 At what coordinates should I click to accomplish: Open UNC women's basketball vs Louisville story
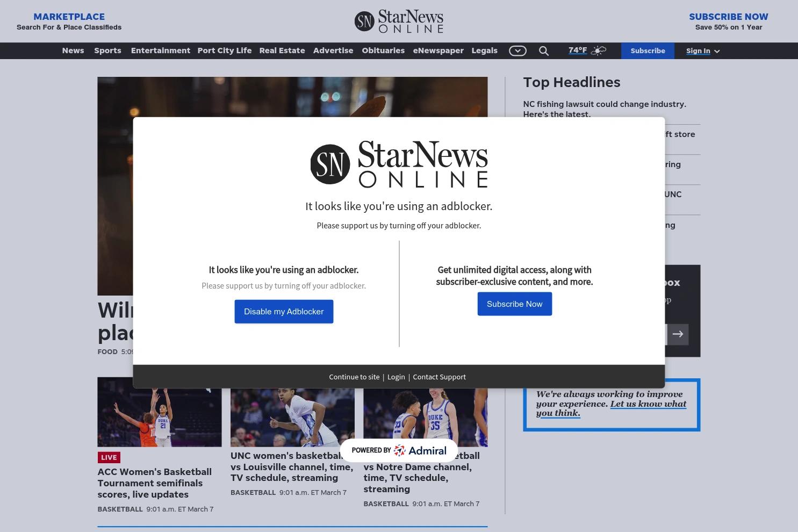292,466
